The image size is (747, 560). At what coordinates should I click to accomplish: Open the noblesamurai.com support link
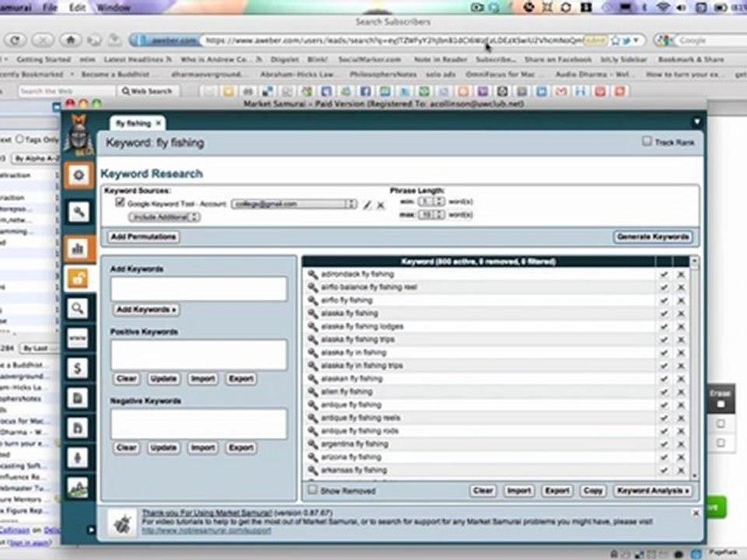tap(206, 530)
